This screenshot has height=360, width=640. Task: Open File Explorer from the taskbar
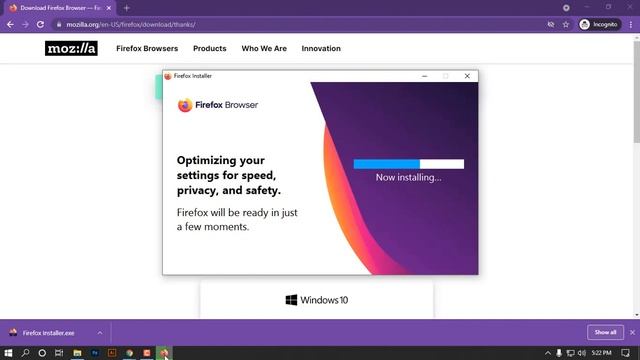77,353
